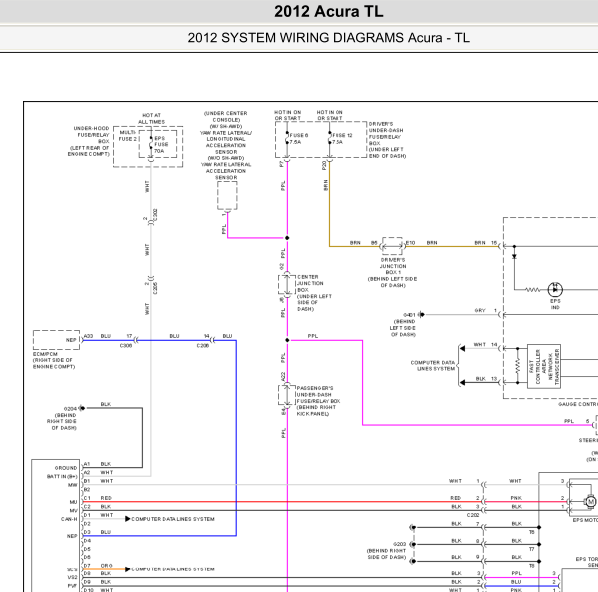This screenshot has width=598, height=592.
Task: Click 'COMPUTER DATA LINES SYSTEM' beside the D1 arrow
Action: pos(173,519)
